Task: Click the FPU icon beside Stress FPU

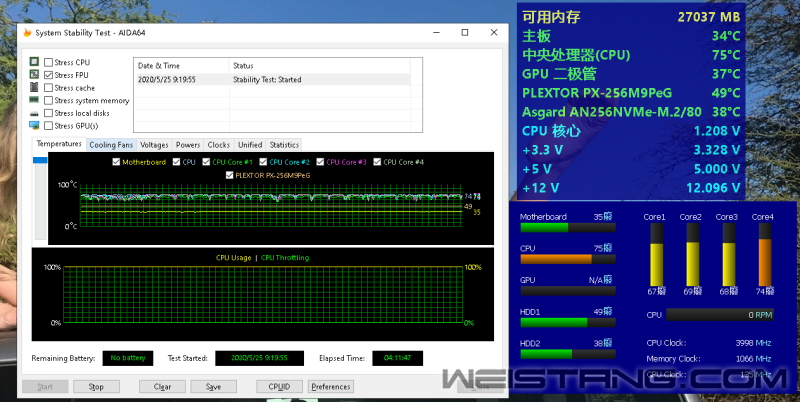Action: click(34, 75)
